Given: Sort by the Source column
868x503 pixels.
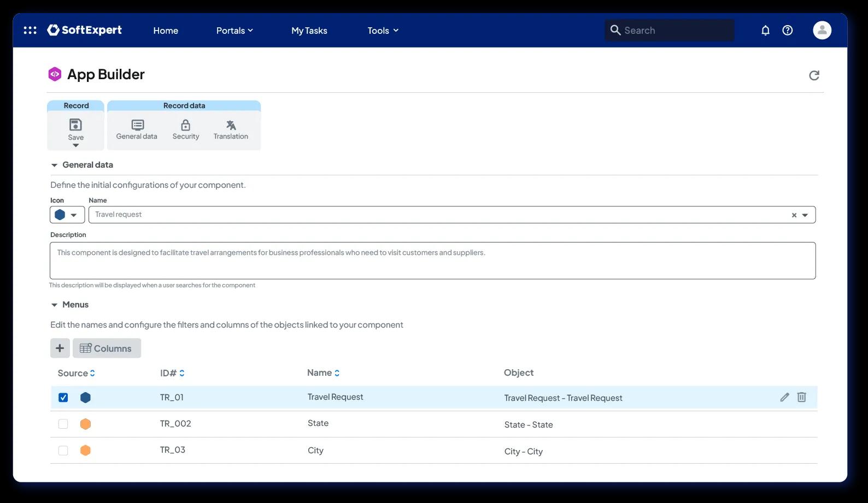Looking at the screenshot, I should tap(77, 373).
